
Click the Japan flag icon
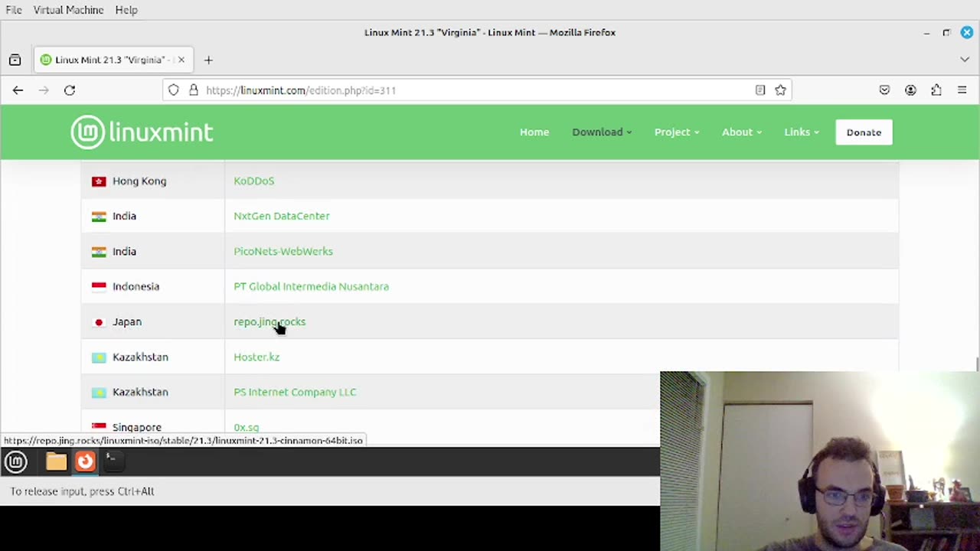(99, 322)
